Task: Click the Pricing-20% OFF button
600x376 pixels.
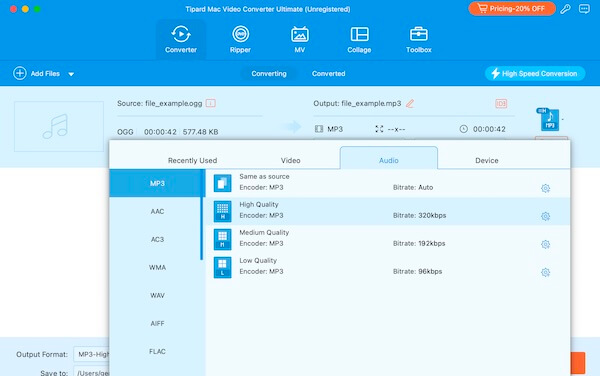Action: pyautogui.click(x=512, y=8)
